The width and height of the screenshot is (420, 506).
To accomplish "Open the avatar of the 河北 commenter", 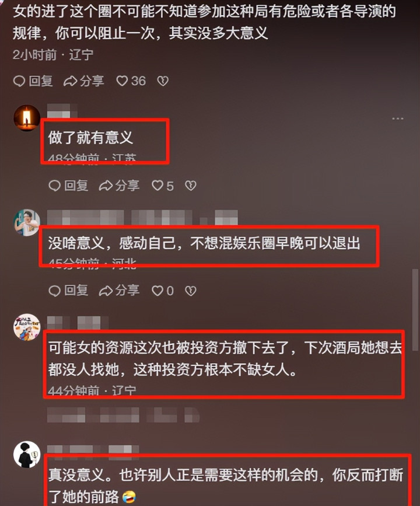I will pos(27,222).
